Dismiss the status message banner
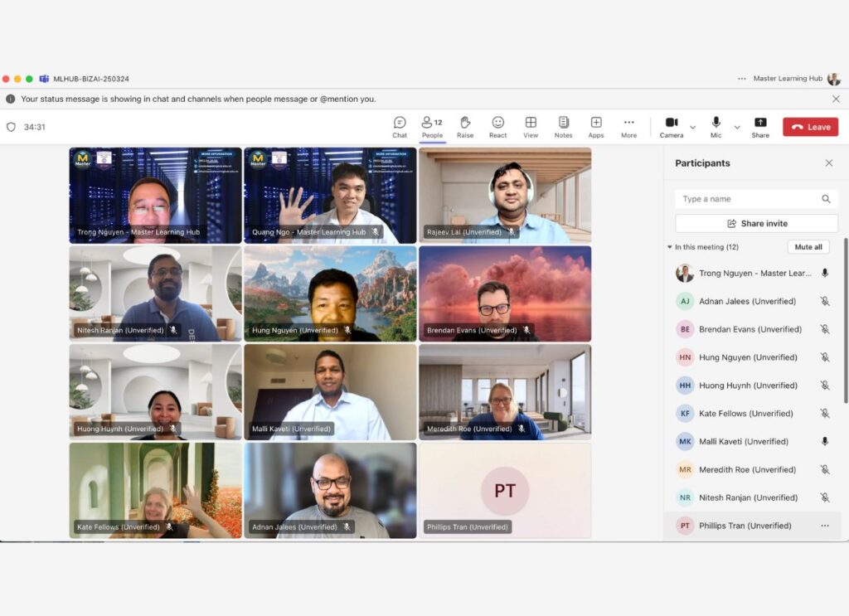Screen dimensions: 849x616 [836, 99]
